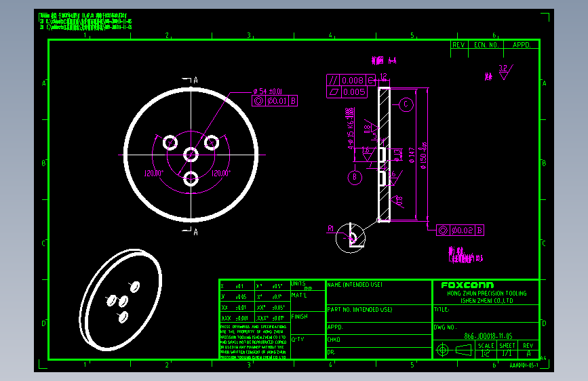This screenshot has height=381, width=588.
Task: Click the REV header in revision table
Action: click(x=459, y=45)
